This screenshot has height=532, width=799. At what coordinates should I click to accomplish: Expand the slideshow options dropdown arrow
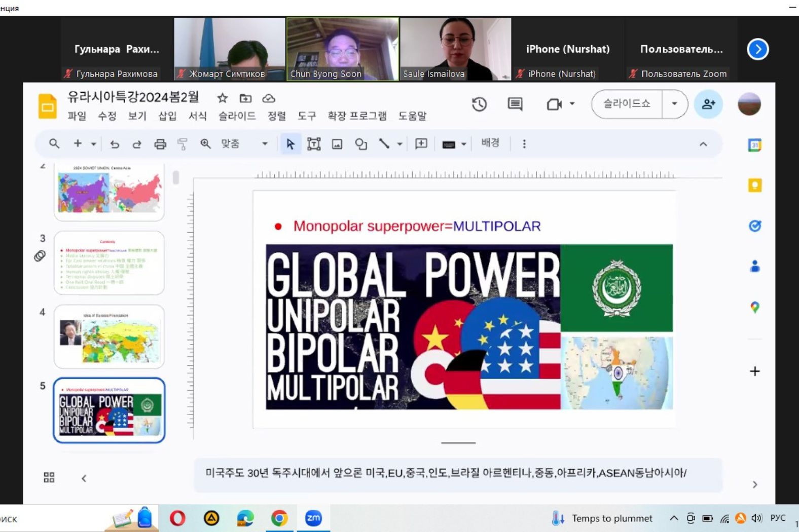tap(674, 104)
